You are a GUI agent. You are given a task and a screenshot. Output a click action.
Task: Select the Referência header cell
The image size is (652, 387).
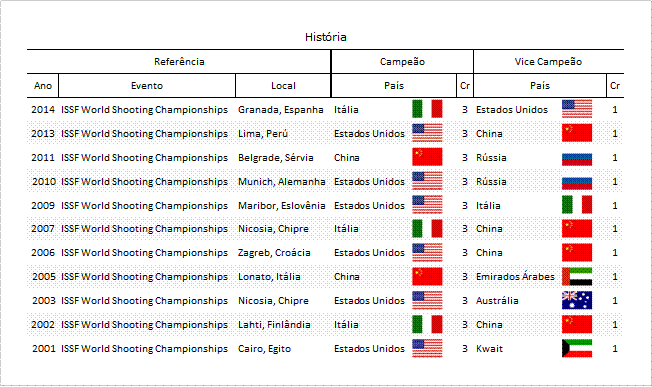[179, 62]
